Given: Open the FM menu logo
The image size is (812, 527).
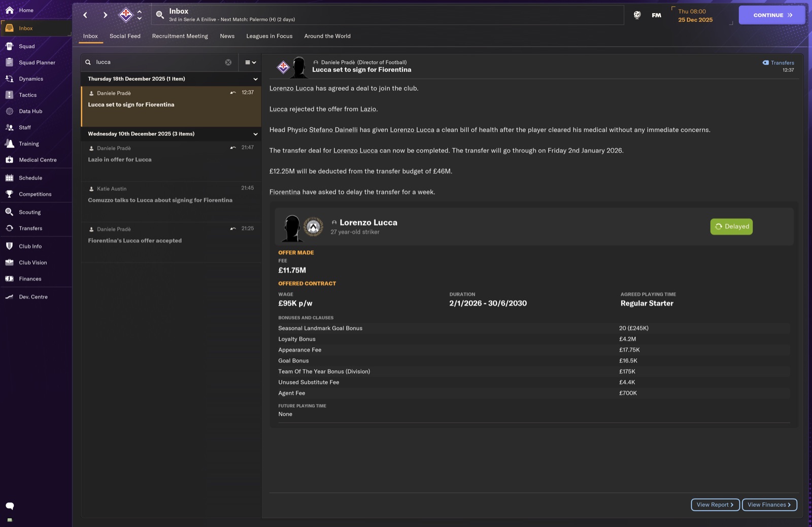Looking at the screenshot, I should tap(656, 15).
